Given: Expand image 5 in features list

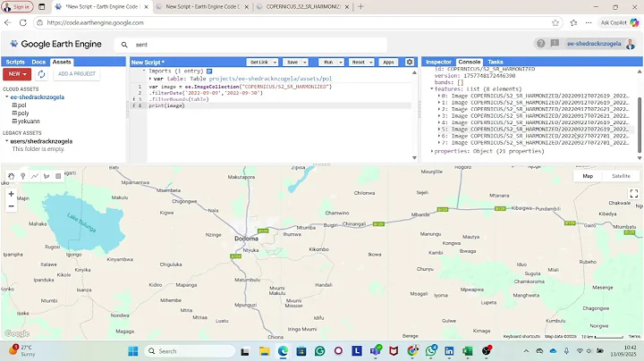Looking at the screenshot, I should point(438,130).
